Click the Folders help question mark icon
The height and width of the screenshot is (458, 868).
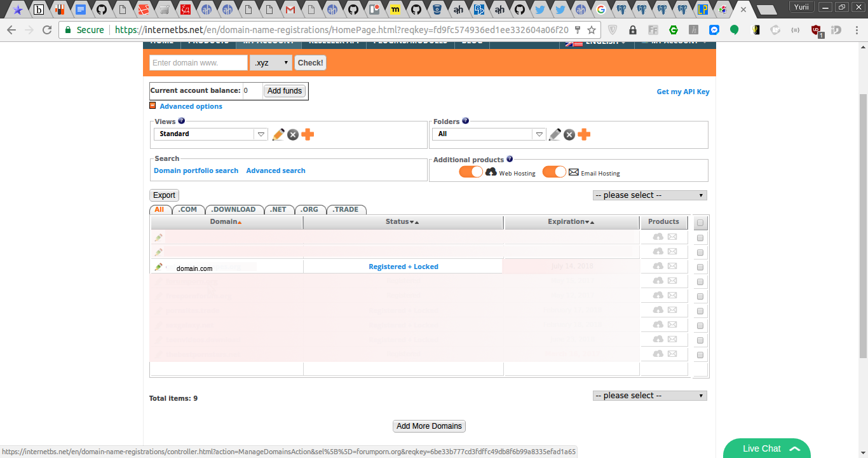point(466,121)
